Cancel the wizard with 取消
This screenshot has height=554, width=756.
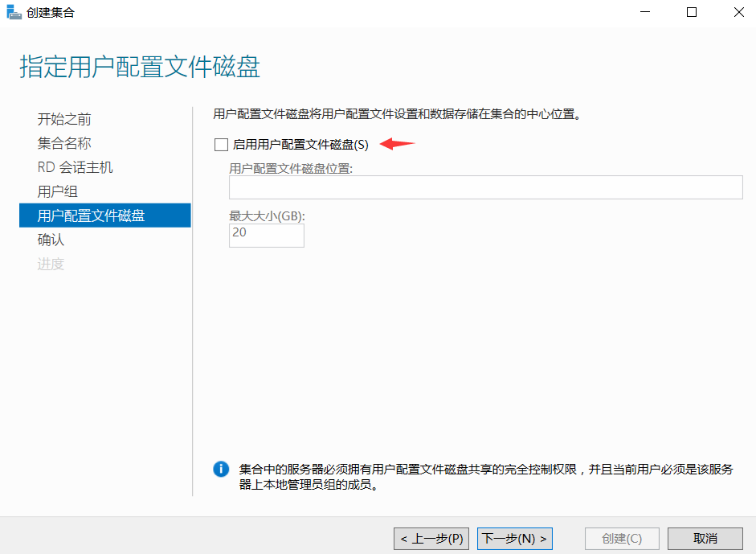pos(705,539)
